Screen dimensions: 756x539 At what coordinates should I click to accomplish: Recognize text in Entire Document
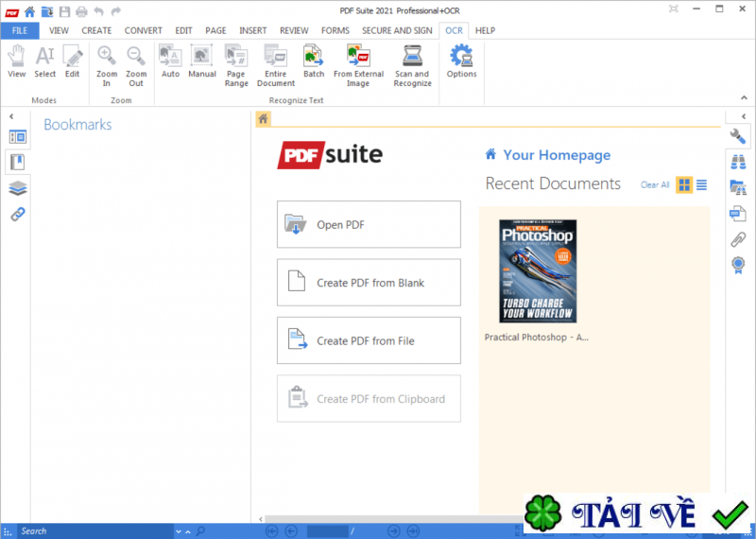(276, 66)
